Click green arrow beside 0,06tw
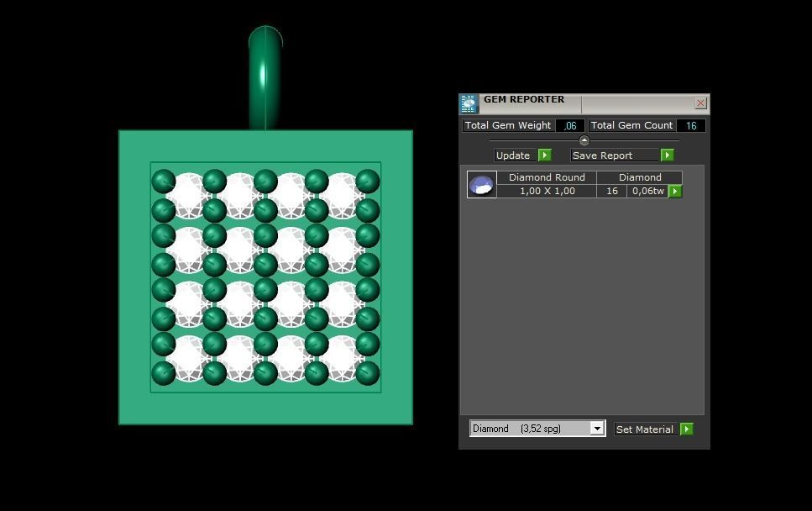The image size is (812, 511). click(x=675, y=192)
